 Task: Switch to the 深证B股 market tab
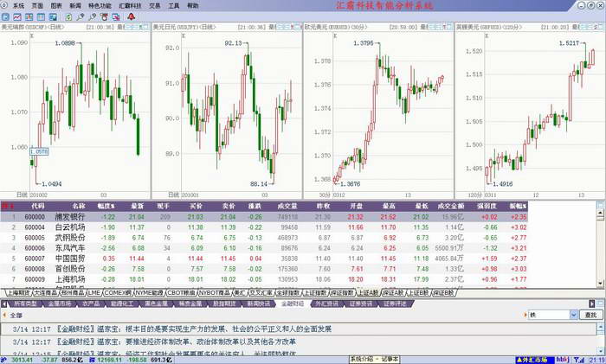point(443,293)
